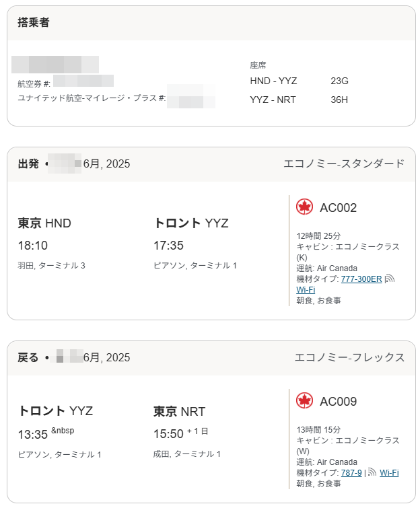Open the Wi-Fi link in the AC009 details

tap(389, 473)
